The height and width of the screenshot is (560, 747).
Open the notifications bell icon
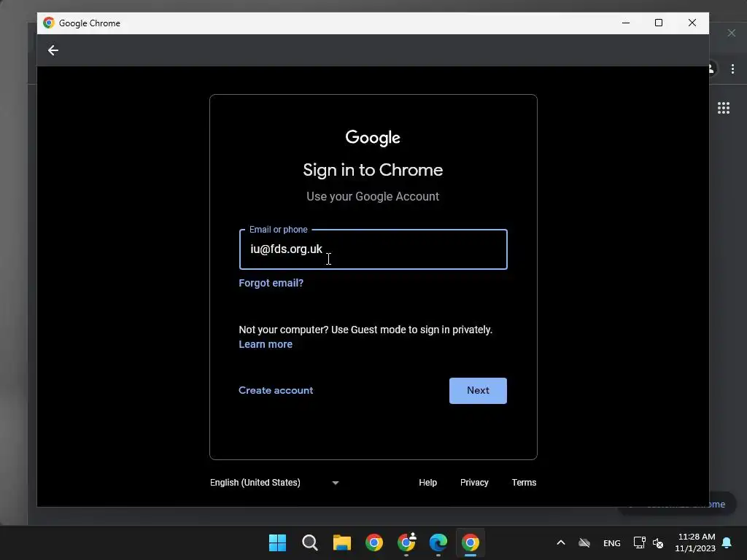tap(727, 542)
